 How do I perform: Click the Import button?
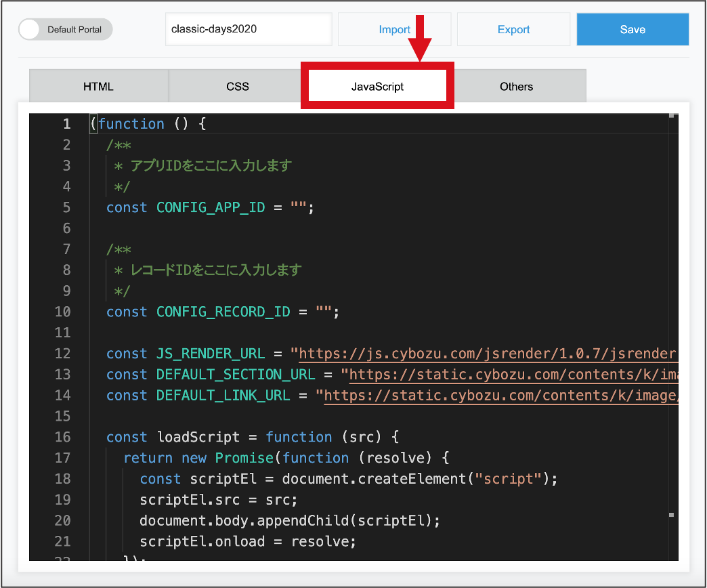[x=395, y=29]
